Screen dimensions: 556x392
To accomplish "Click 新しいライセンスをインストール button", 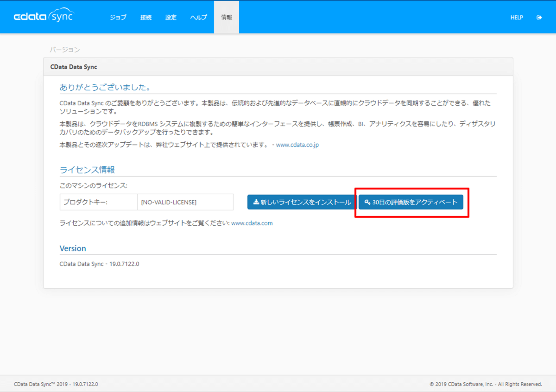I will [302, 202].
